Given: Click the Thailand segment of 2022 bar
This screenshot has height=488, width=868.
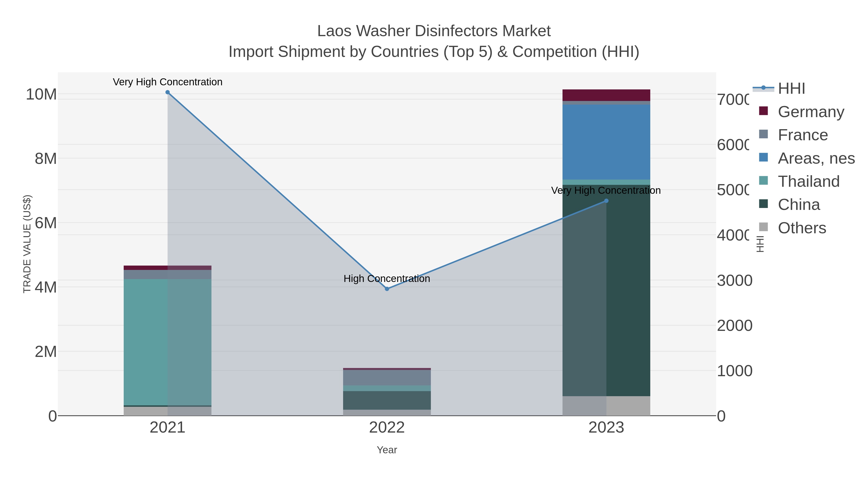Looking at the screenshot, I should (x=387, y=388).
